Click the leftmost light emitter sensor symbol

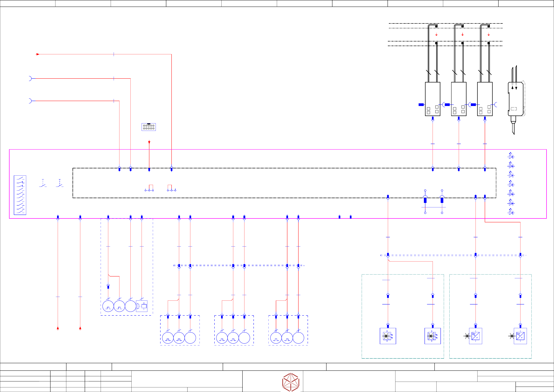pos(388,336)
